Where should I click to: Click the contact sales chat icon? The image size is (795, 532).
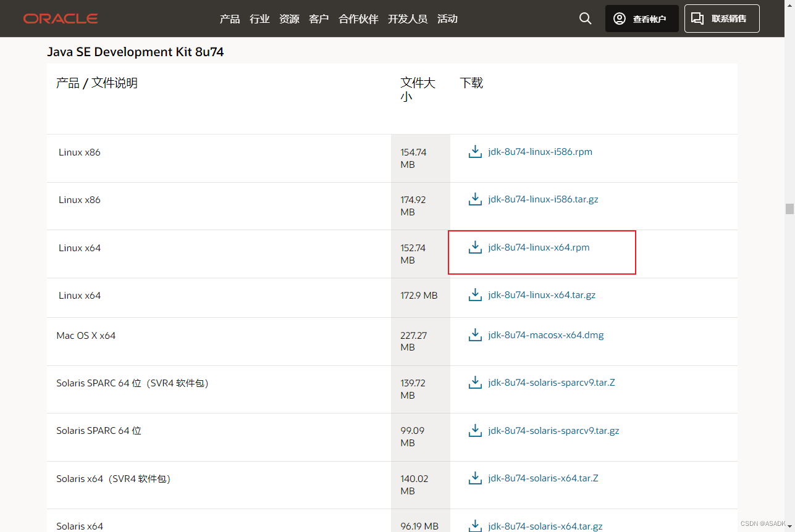[x=697, y=19]
